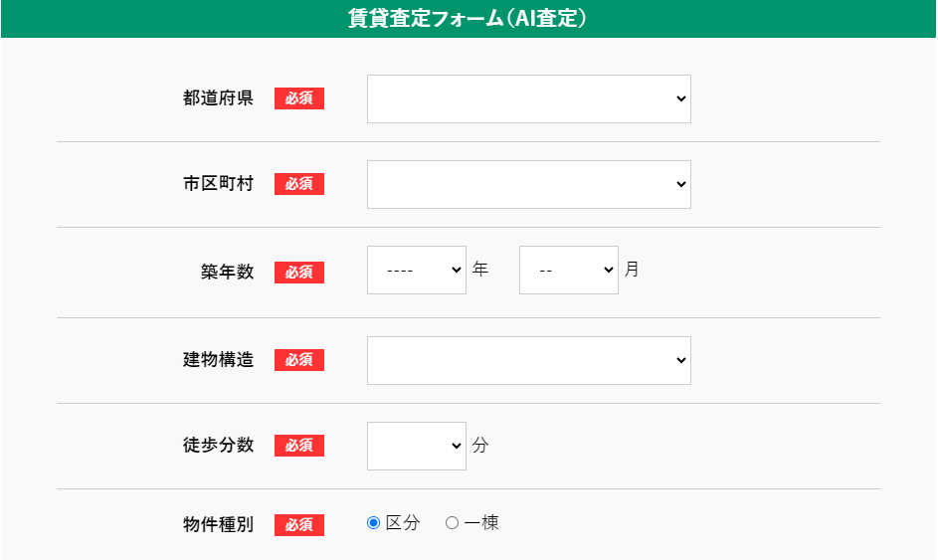Click the 都道府県 field label
The image size is (938, 560).
pyautogui.click(x=219, y=98)
